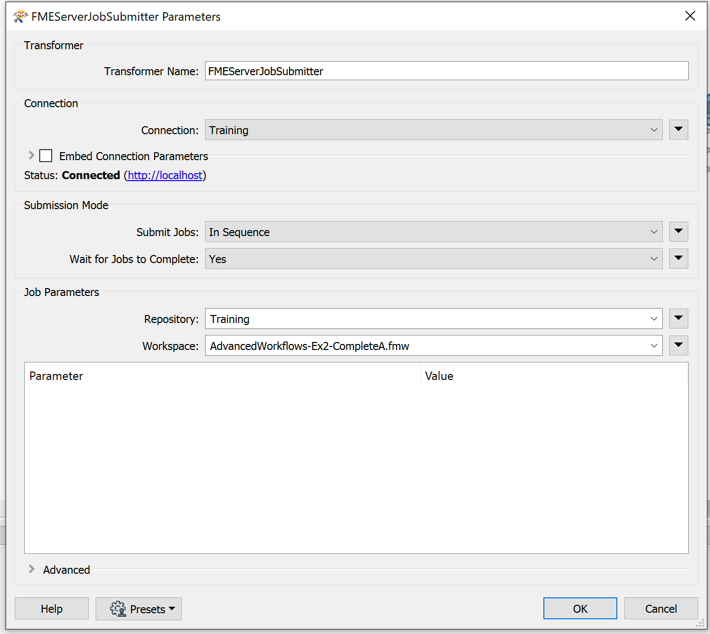Open options arrow beside Wait for Jobs to Complete

pyautogui.click(x=678, y=258)
